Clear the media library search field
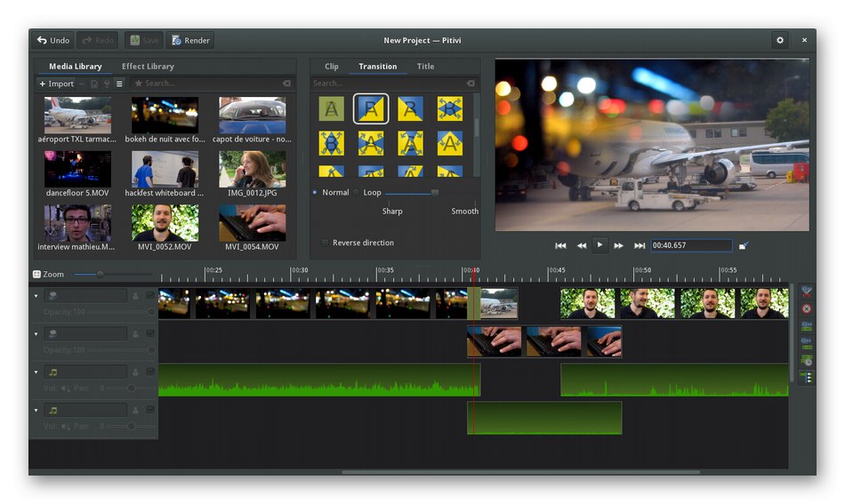 pos(286,84)
